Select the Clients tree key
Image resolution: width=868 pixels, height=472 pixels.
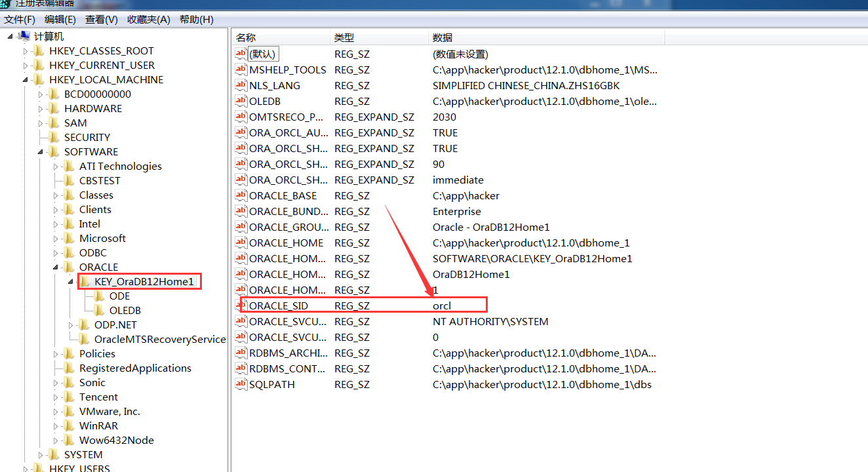(95, 209)
